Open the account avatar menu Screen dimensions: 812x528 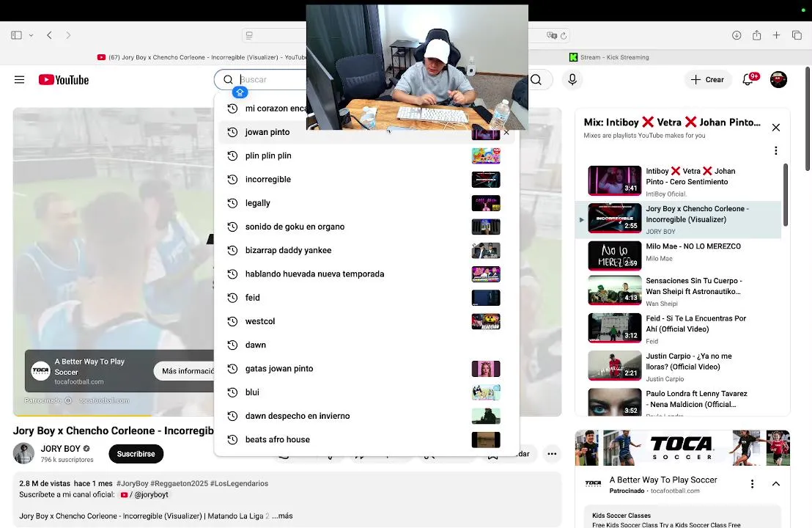click(778, 80)
